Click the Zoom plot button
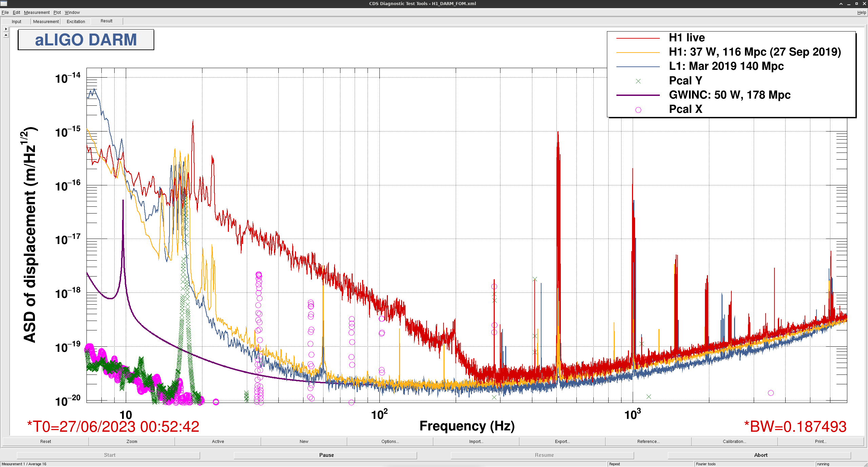Viewport: 868px width, 467px height. click(x=132, y=441)
